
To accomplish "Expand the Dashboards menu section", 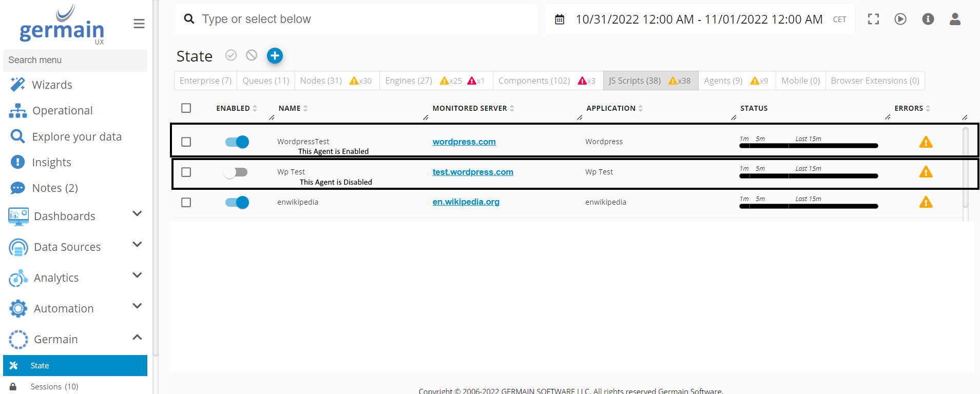I will tap(137, 214).
